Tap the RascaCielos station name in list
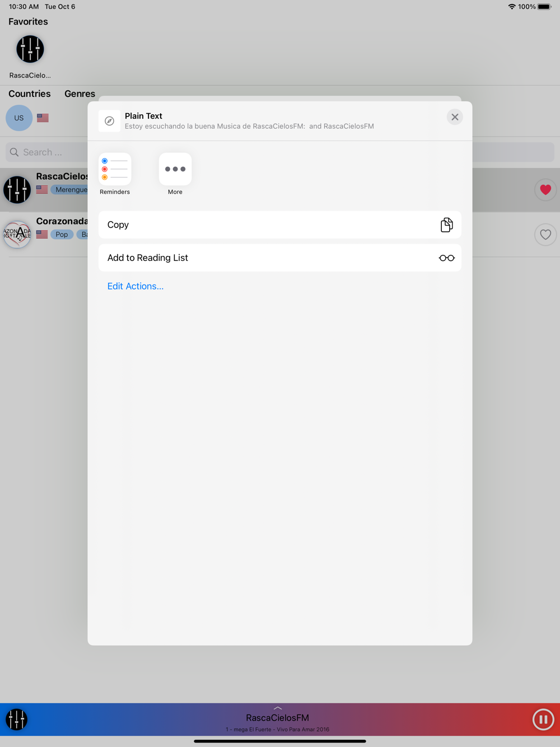 pyautogui.click(x=62, y=176)
